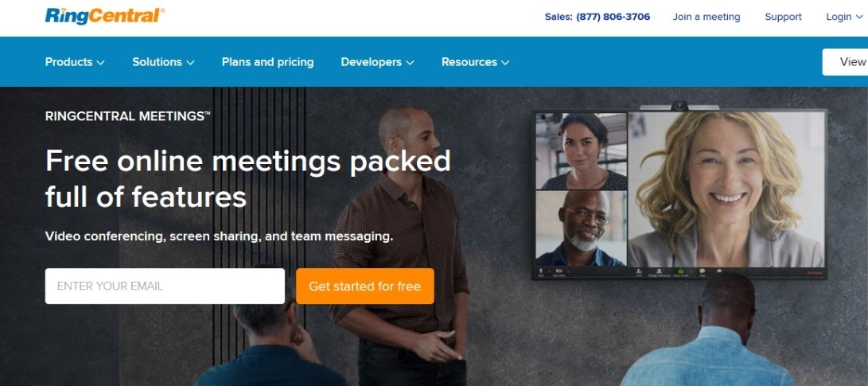Click the mute microphone icon on meeting screen
This screenshot has width=868, height=386.
point(541,272)
